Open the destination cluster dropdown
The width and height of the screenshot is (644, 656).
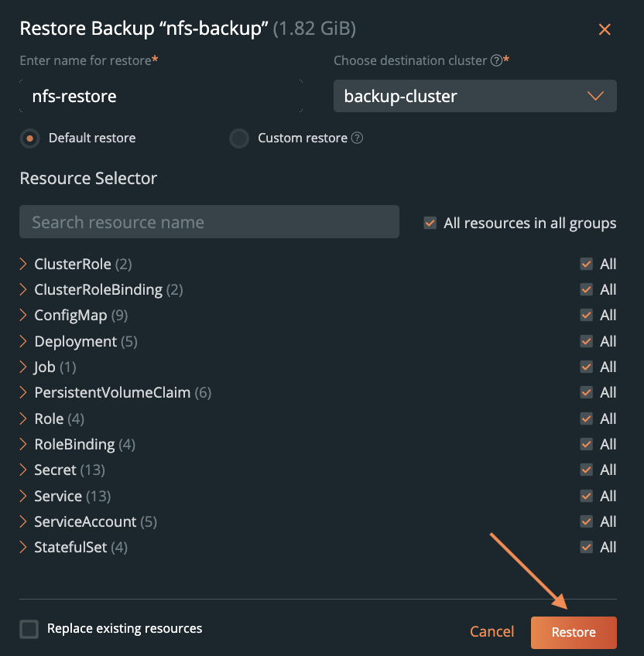pos(474,97)
